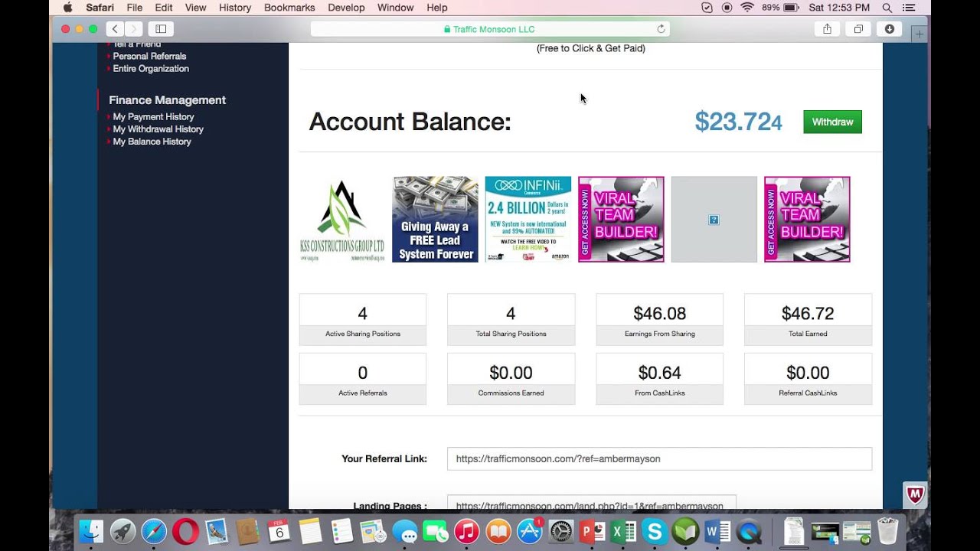Open Finder from the Dock
Screen dimensions: 980x551
[92, 531]
